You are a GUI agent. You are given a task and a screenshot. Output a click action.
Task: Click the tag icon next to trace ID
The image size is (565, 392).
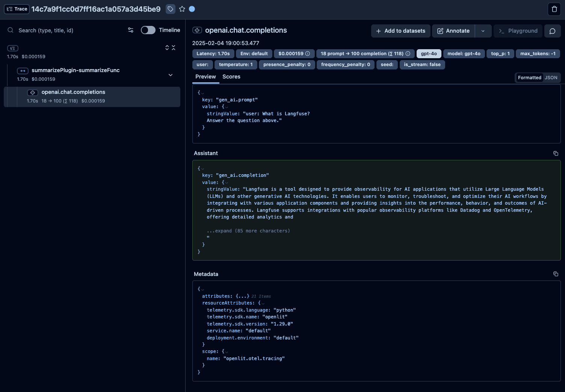click(170, 9)
